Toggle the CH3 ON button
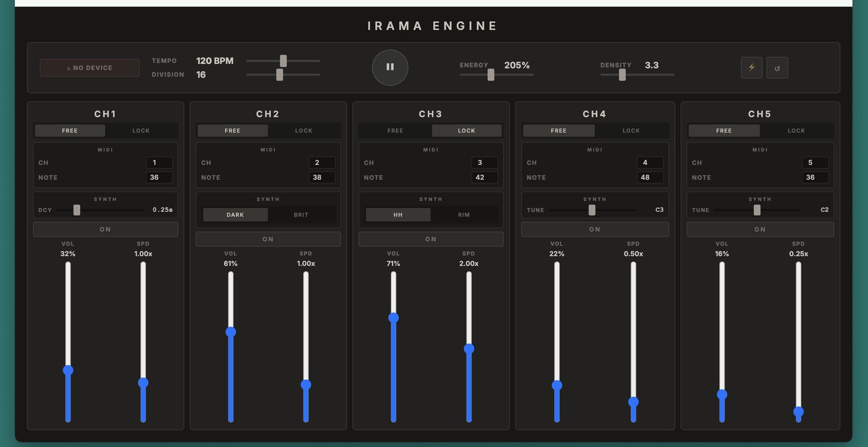 pos(431,239)
